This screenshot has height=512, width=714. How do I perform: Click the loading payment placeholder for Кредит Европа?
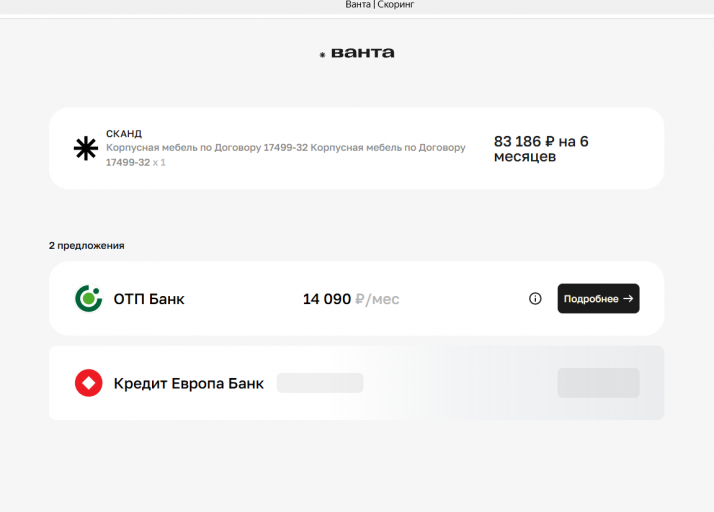coord(320,383)
